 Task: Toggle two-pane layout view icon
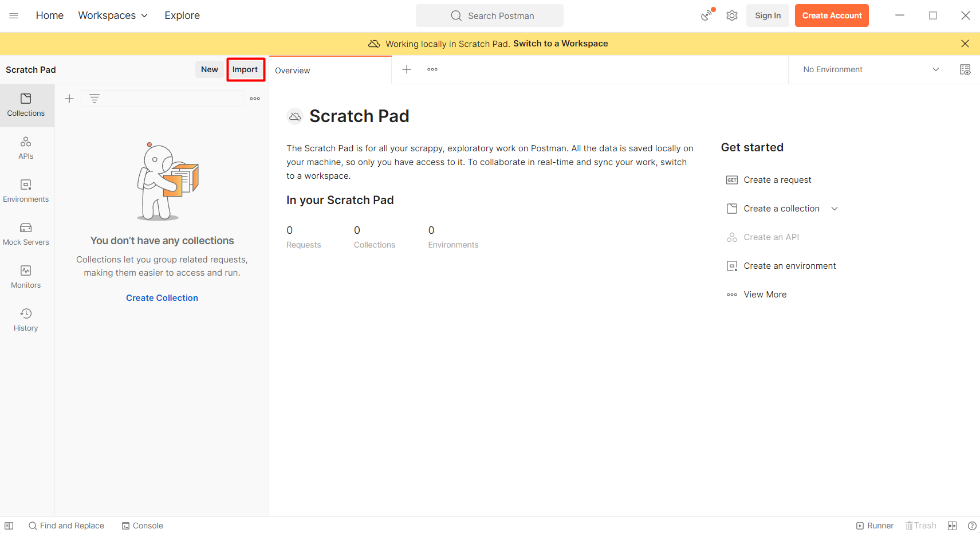pyautogui.click(x=952, y=526)
